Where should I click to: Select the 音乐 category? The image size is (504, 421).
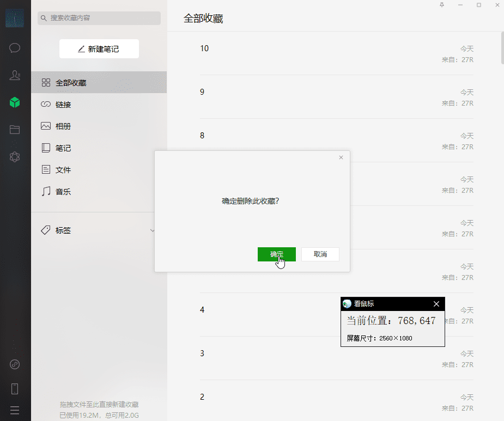click(x=63, y=192)
